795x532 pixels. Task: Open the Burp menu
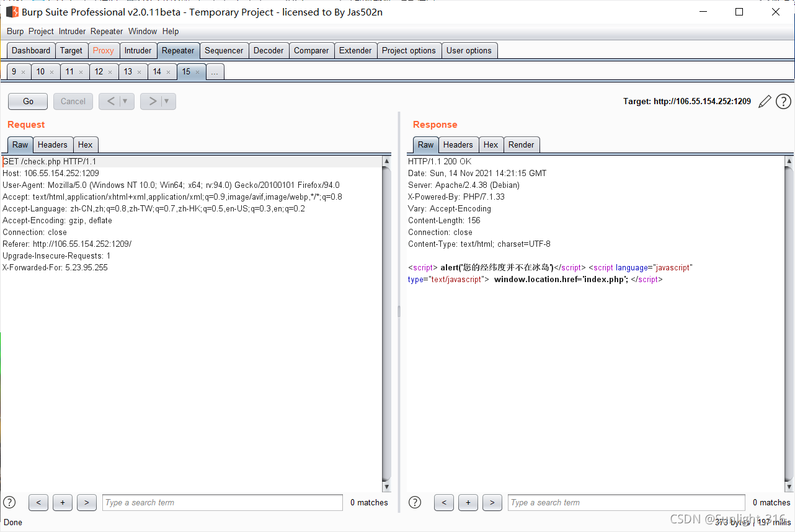[16, 31]
